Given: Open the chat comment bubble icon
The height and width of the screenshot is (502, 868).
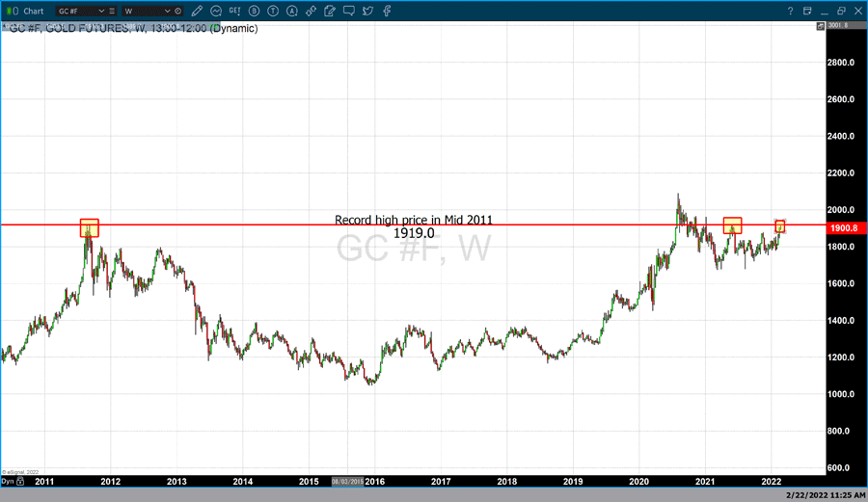Looking at the screenshot, I should pos(349,11).
